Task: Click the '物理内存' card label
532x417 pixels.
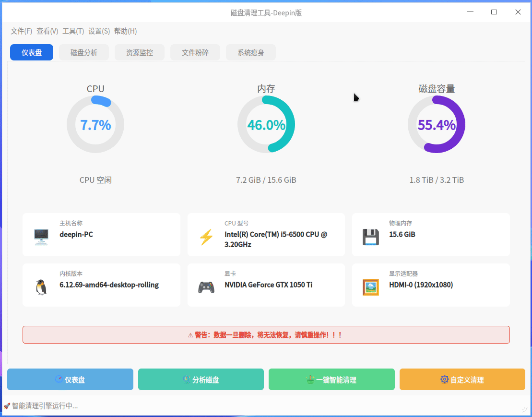Action: [x=401, y=223]
